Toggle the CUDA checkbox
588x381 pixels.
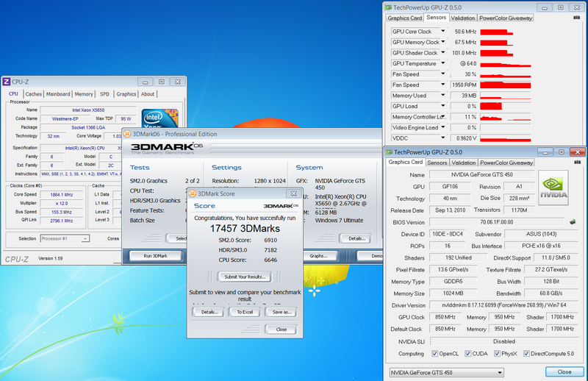pos(467,354)
